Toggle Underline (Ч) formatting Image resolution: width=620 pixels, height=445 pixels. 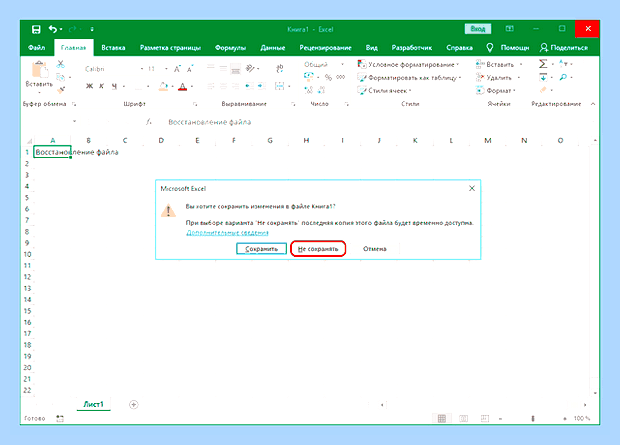click(x=114, y=86)
